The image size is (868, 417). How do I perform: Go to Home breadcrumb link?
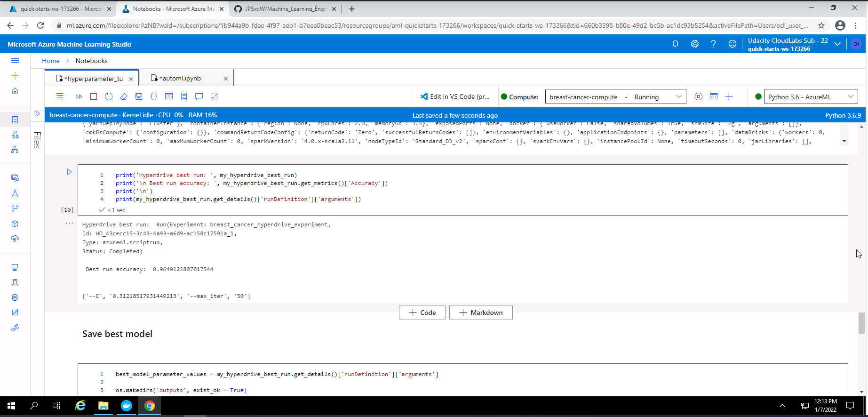click(51, 61)
